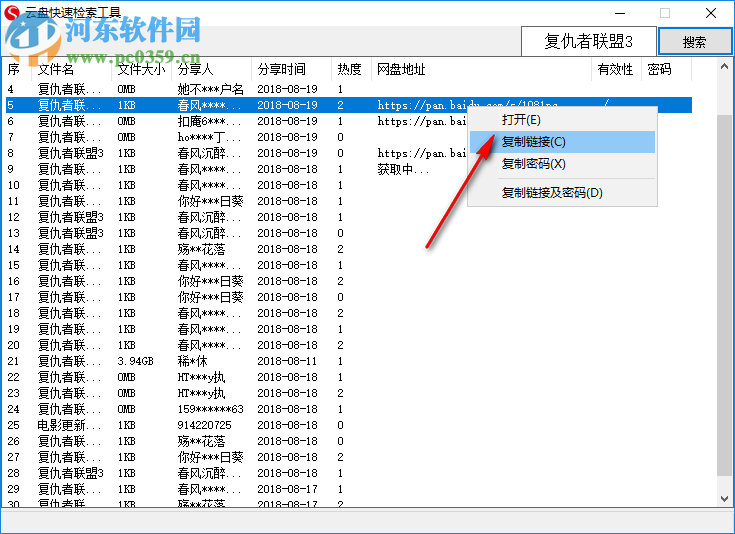Select row 8 file 复仇者联盟3
Viewport: 735px width, 534px height.
[348, 153]
